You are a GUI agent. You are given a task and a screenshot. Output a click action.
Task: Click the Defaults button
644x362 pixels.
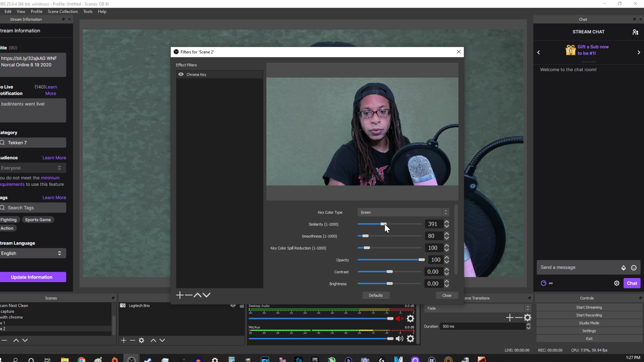click(x=376, y=295)
